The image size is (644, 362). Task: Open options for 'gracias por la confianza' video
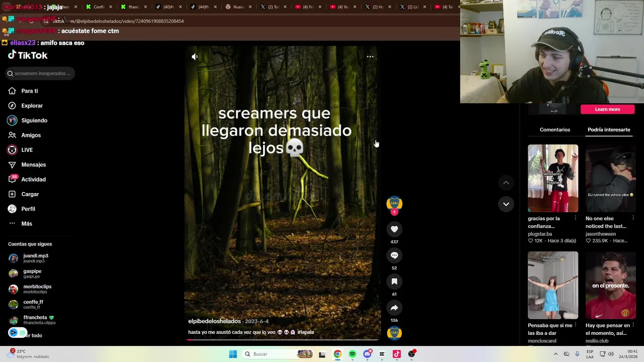(576, 218)
